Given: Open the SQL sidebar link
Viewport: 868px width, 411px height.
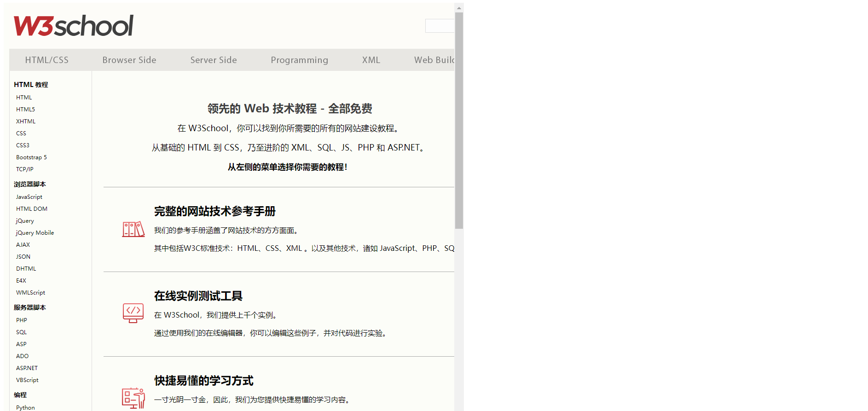Looking at the screenshot, I should 22,332.
